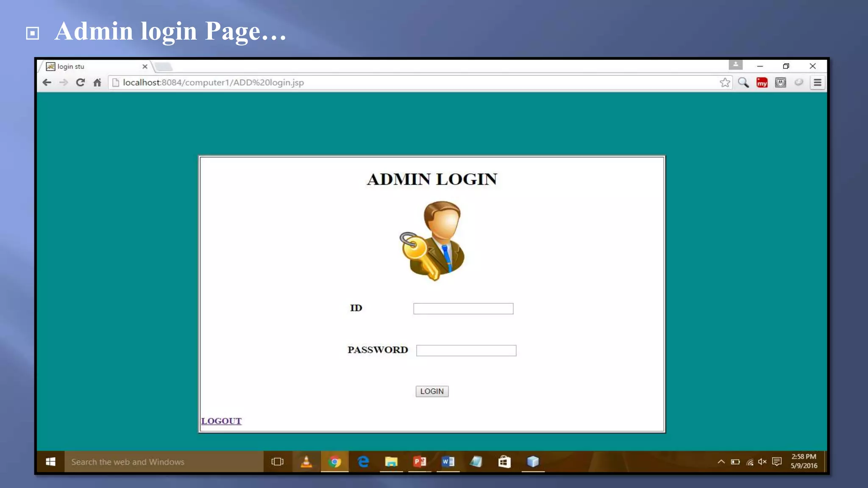
Task: Click the Chrome user profile icon
Action: coord(736,65)
